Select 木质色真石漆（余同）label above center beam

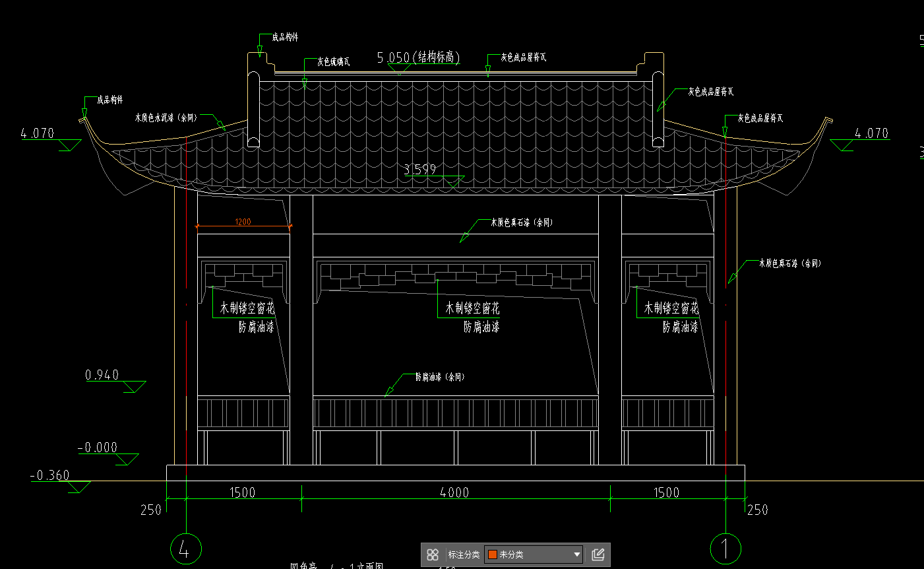point(522,222)
